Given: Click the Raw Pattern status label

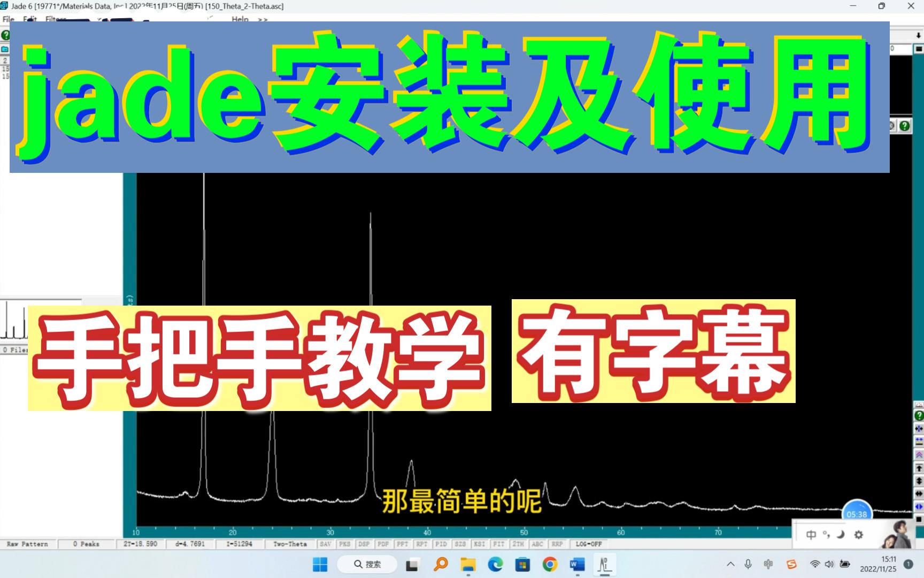Looking at the screenshot, I should (x=27, y=544).
